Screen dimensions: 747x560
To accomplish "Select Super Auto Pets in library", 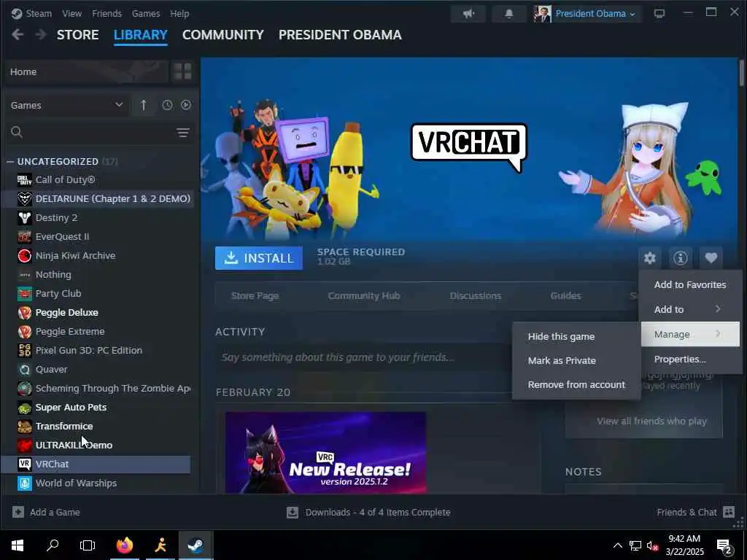I will pos(96,407).
